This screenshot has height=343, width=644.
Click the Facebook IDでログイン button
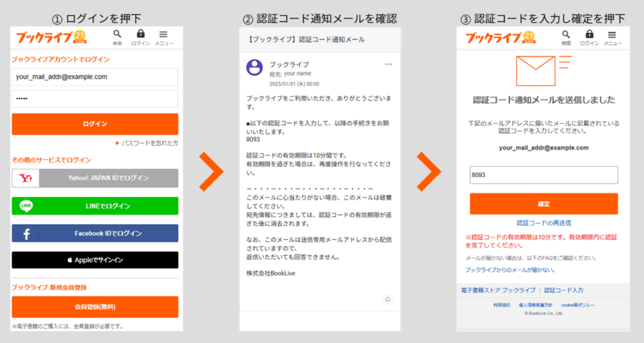pyautogui.click(x=95, y=233)
